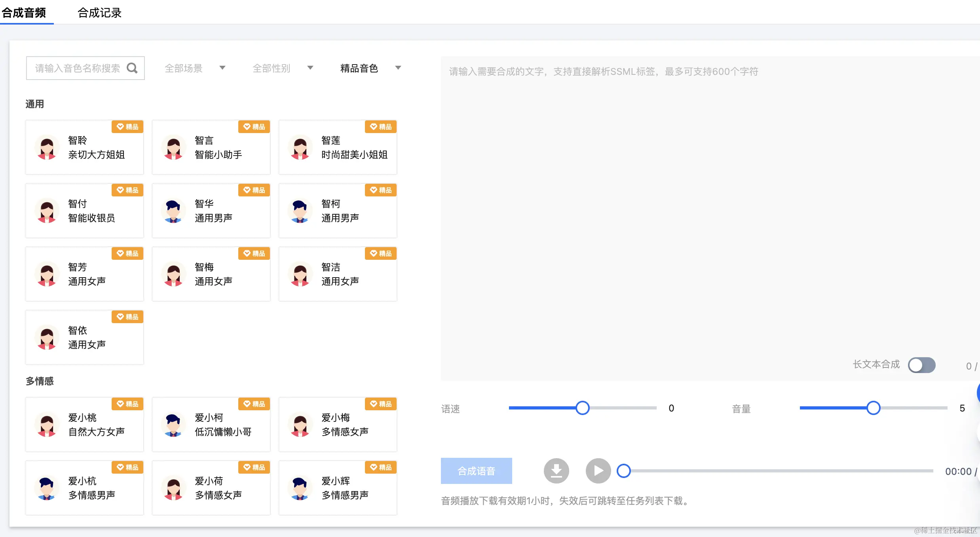Click 爱小荷 voice avatar
980x537 pixels.
click(x=174, y=488)
